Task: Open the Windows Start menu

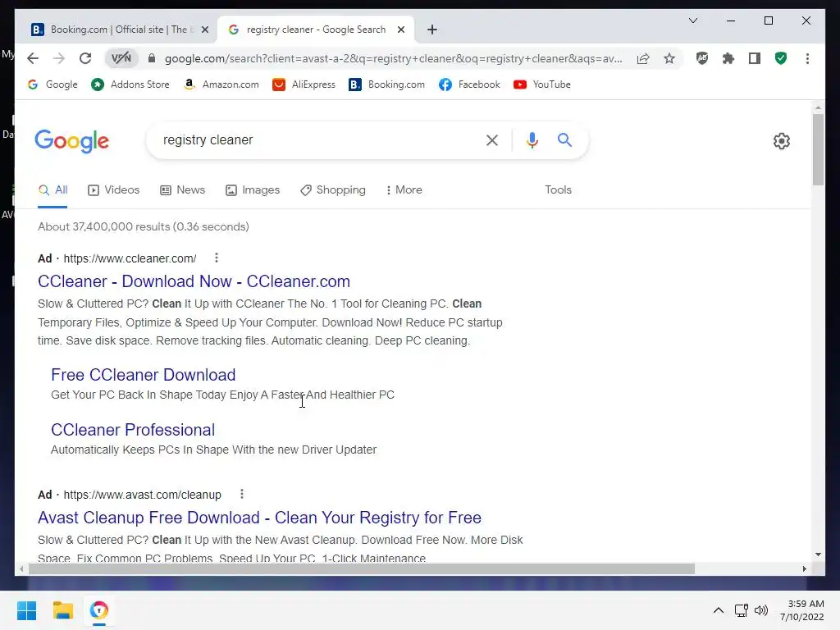Action: click(26, 610)
